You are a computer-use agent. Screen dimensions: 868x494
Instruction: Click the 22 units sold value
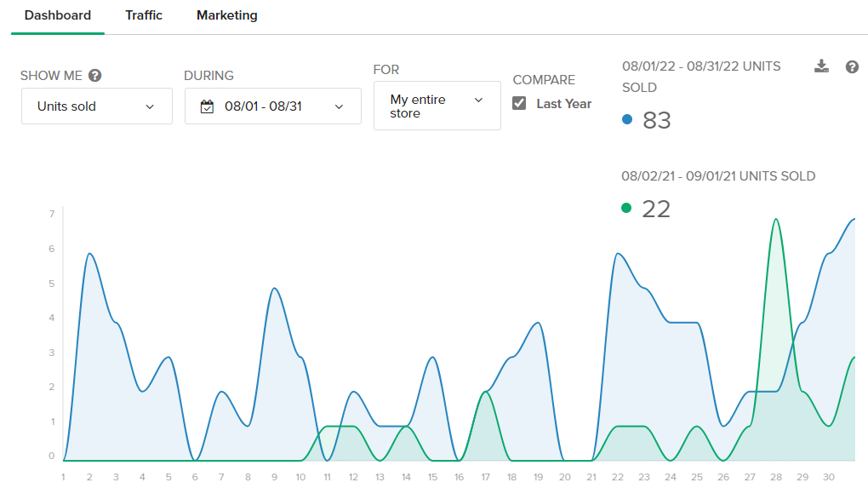click(656, 210)
